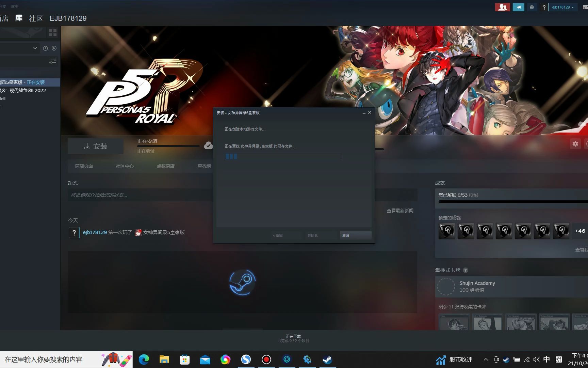Viewport: 588px width, 368px height.
Task: Open the 社区 (Community) tab
Action: point(36,18)
